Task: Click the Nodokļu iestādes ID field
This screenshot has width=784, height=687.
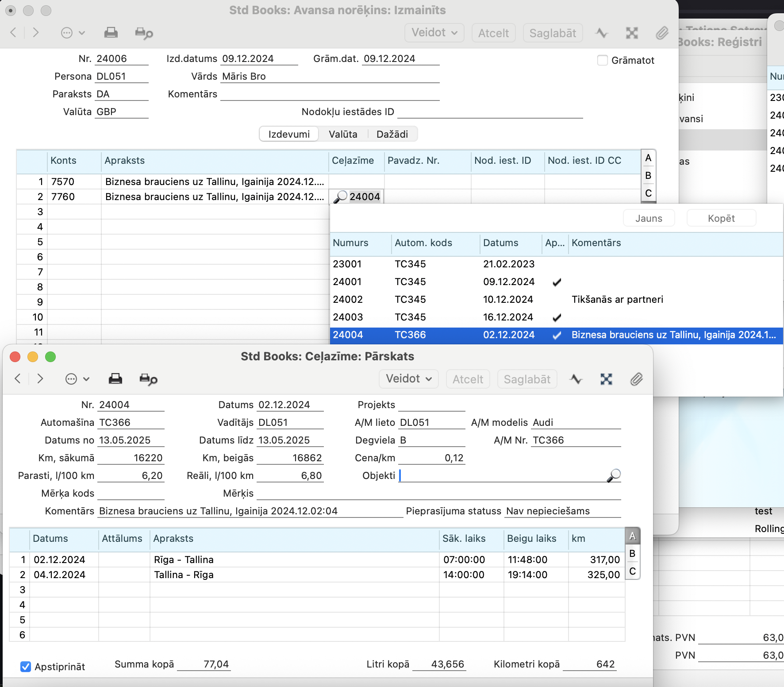Action: coord(490,112)
